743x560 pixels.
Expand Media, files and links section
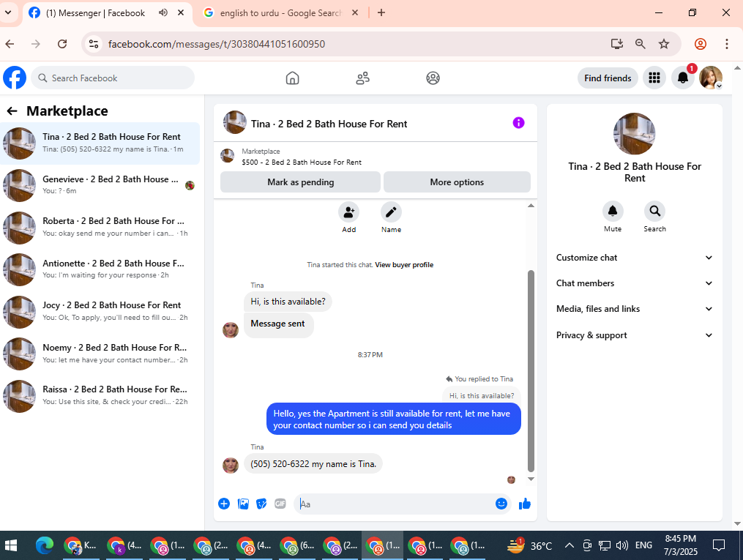click(x=634, y=309)
